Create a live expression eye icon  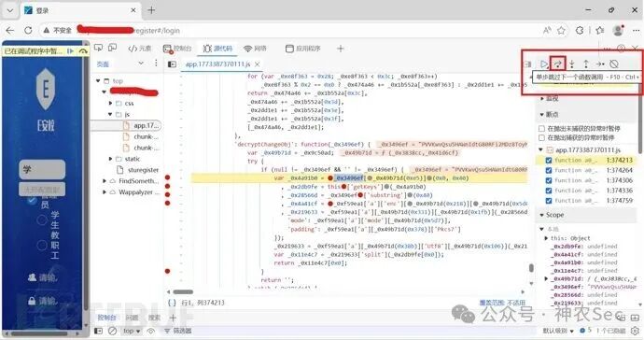[x=151, y=331]
